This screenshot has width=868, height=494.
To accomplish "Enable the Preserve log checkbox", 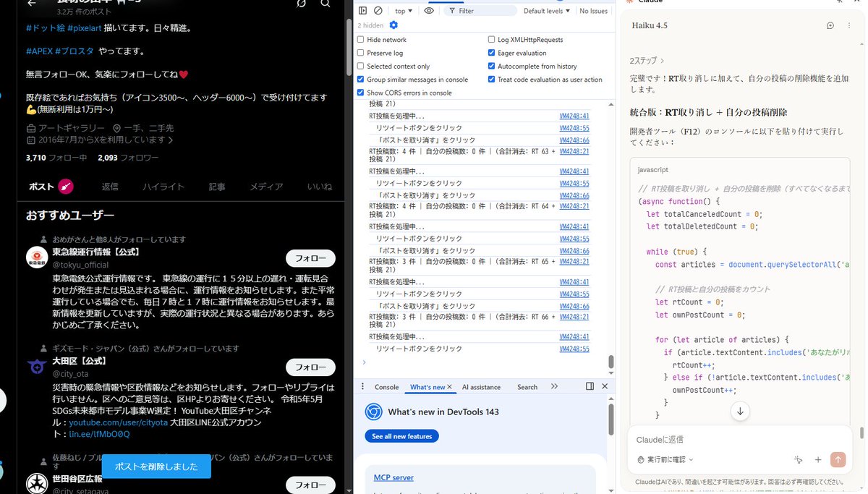I will pyautogui.click(x=359, y=52).
